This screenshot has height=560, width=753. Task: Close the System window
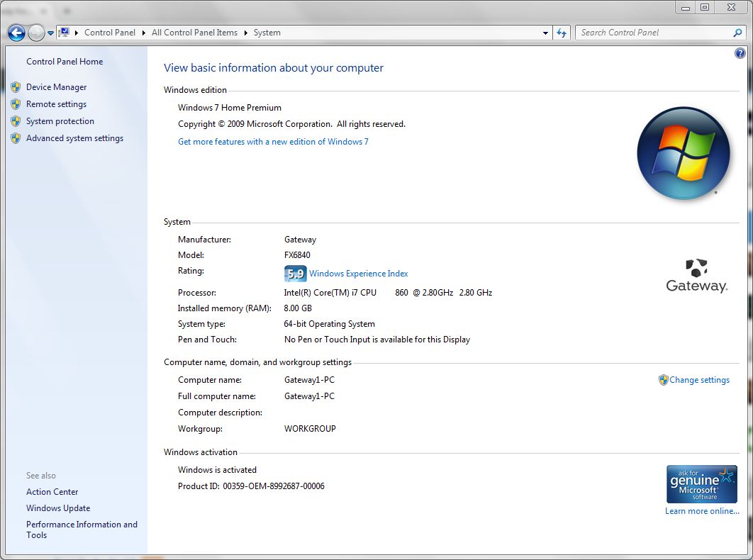click(732, 7)
